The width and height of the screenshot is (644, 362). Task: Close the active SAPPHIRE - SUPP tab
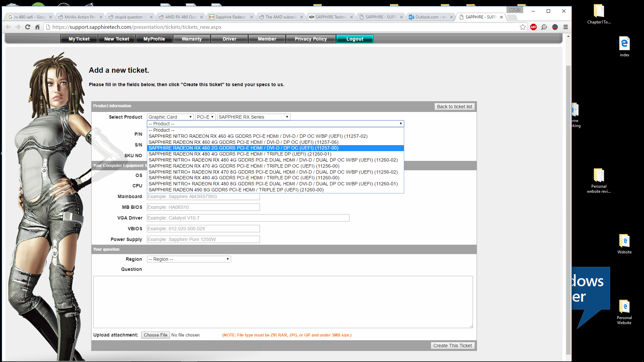click(x=501, y=17)
